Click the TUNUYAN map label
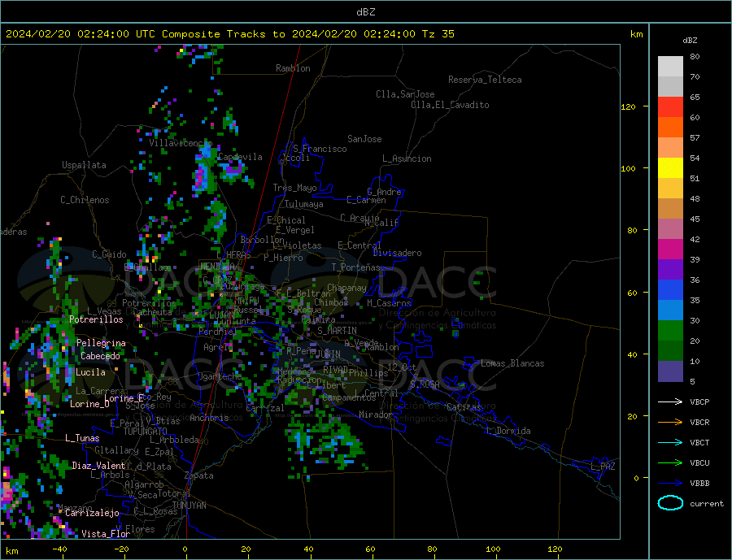732x560 pixels. 189,506
